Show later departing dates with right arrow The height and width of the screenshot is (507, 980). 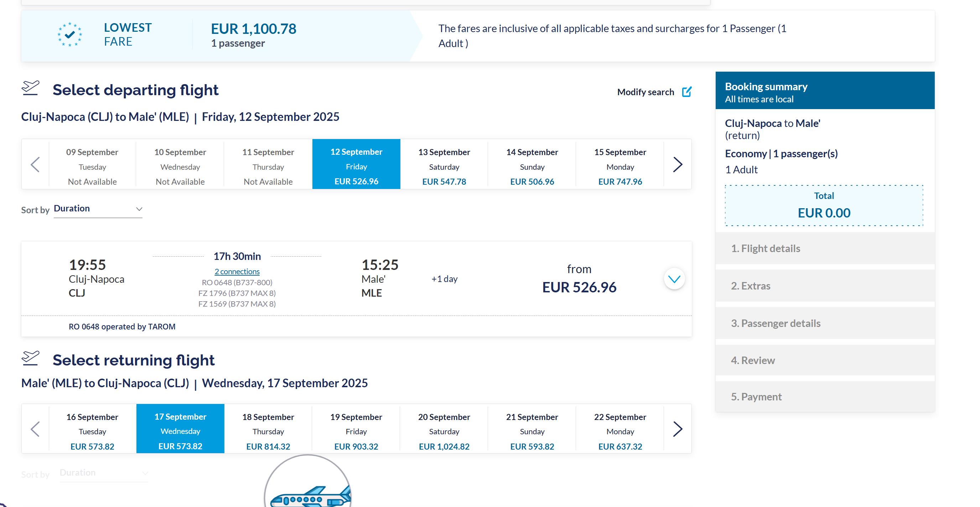[x=678, y=164]
